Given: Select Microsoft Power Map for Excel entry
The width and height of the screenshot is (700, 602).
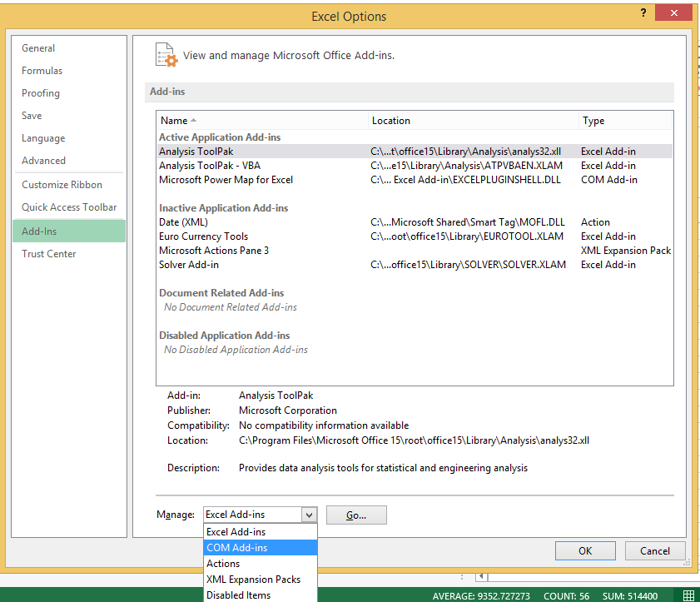Looking at the screenshot, I should [x=226, y=180].
